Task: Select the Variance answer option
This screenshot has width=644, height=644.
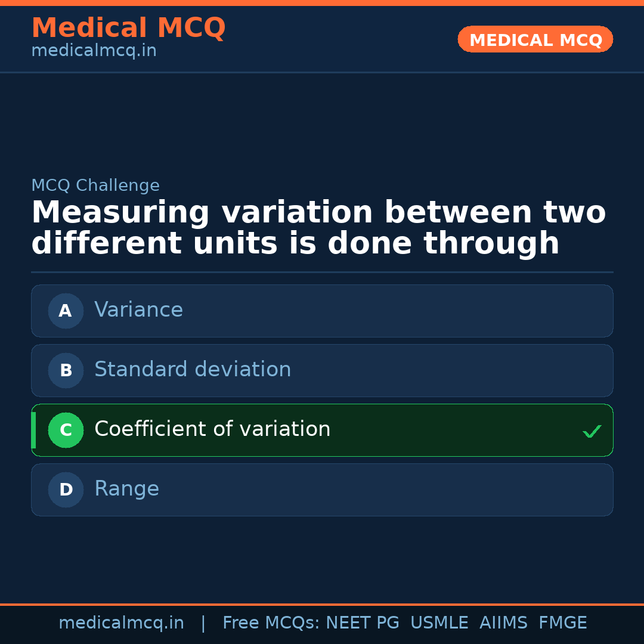Action: [322, 311]
